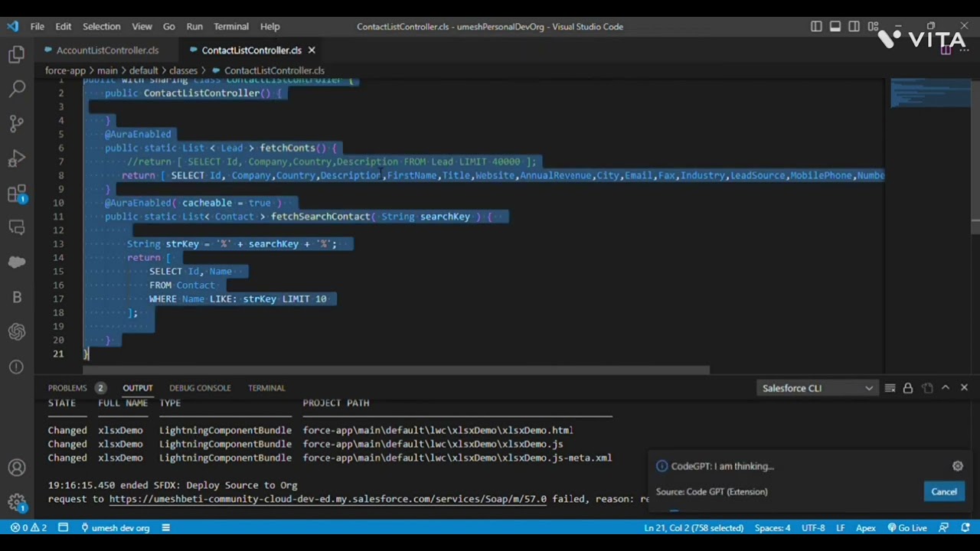Viewport: 980px width, 551px height.
Task: Open the Edit menu
Action: pyautogui.click(x=63, y=26)
